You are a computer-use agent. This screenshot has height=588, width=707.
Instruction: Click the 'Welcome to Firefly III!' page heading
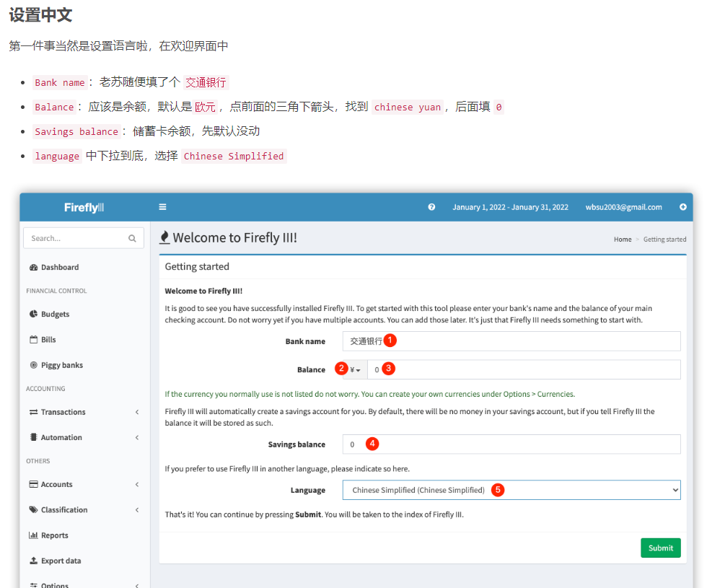tap(235, 237)
